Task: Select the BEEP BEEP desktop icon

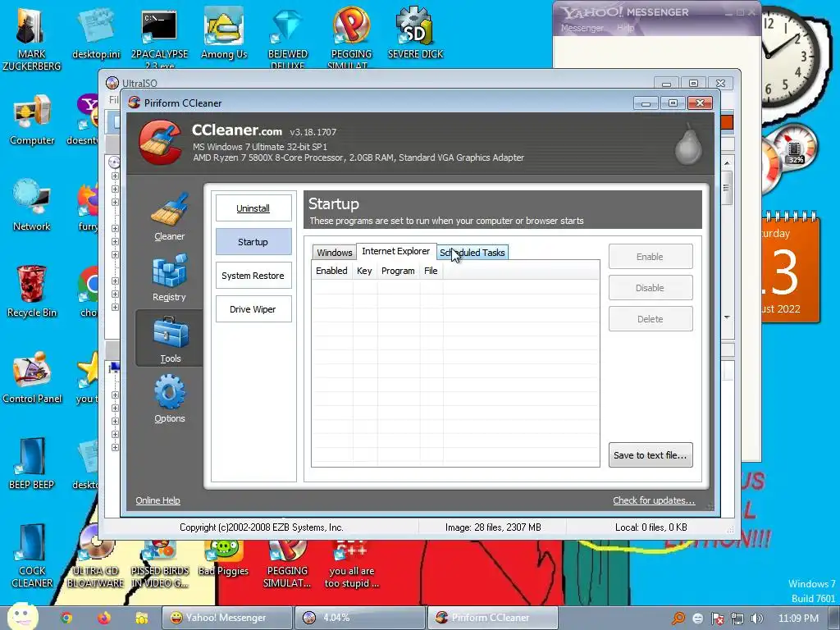Action: [32, 464]
